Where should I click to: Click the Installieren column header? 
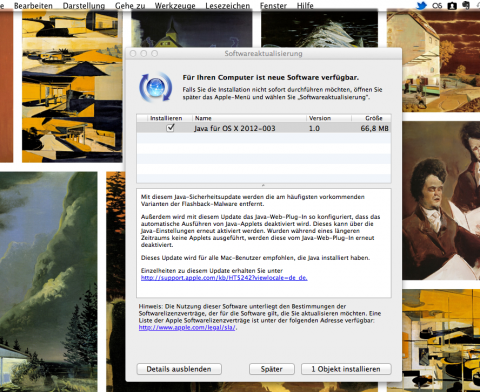pos(166,118)
